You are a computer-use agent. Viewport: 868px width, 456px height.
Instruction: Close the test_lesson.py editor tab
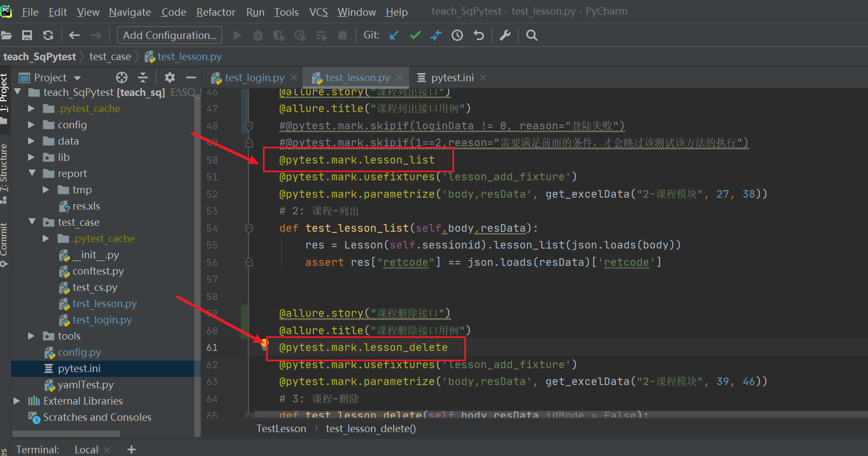(x=399, y=77)
